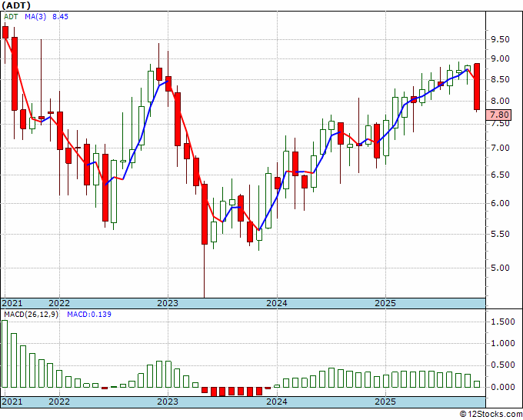
Task: Select the tallest first MACD histogram bar
Action: tap(5, 354)
